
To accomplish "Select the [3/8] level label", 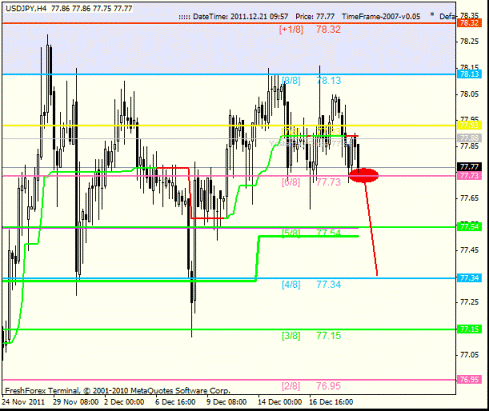I will [x=291, y=336].
